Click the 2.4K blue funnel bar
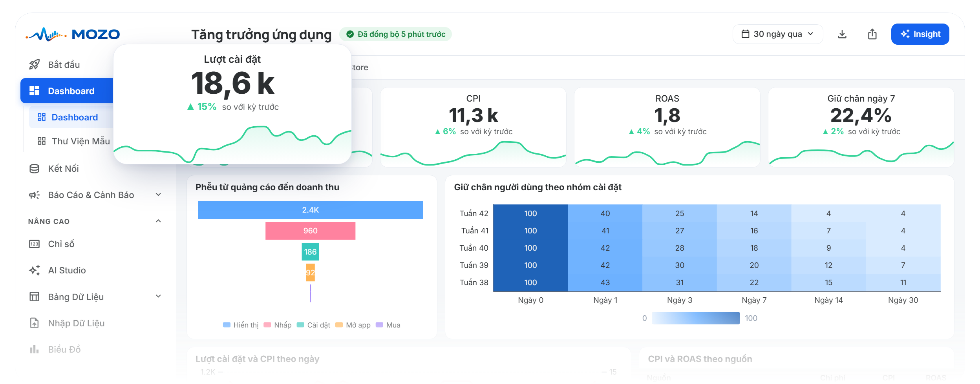This screenshot has height=384, width=980. point(310,210)
